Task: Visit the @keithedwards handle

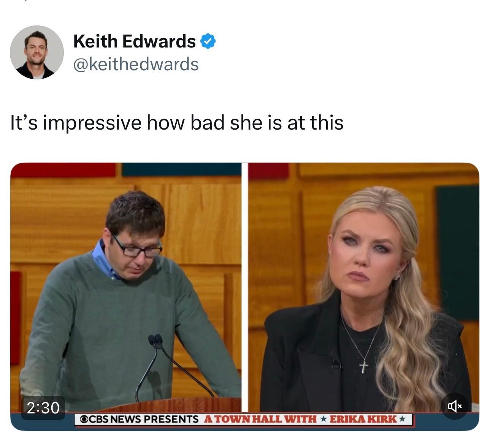Action: click(x=136, y=64)
